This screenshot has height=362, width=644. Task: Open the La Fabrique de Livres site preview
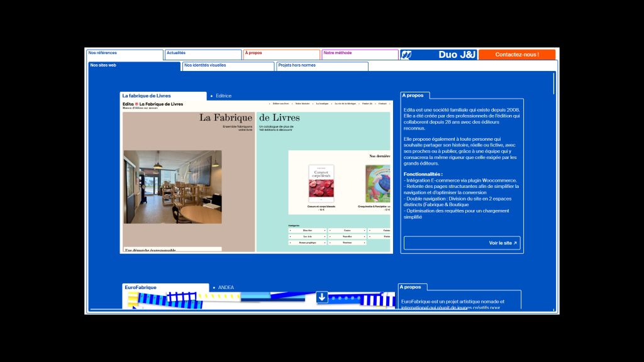point(257,177)
